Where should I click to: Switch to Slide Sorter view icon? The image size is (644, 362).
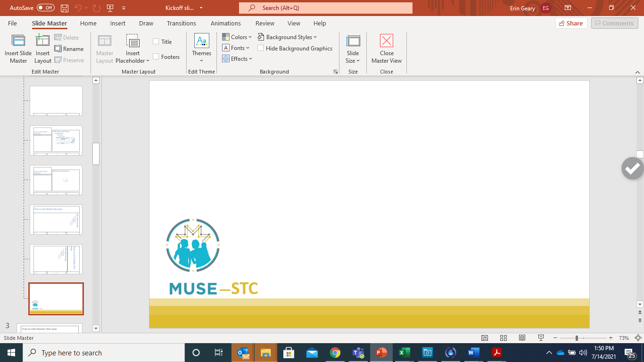503,338
